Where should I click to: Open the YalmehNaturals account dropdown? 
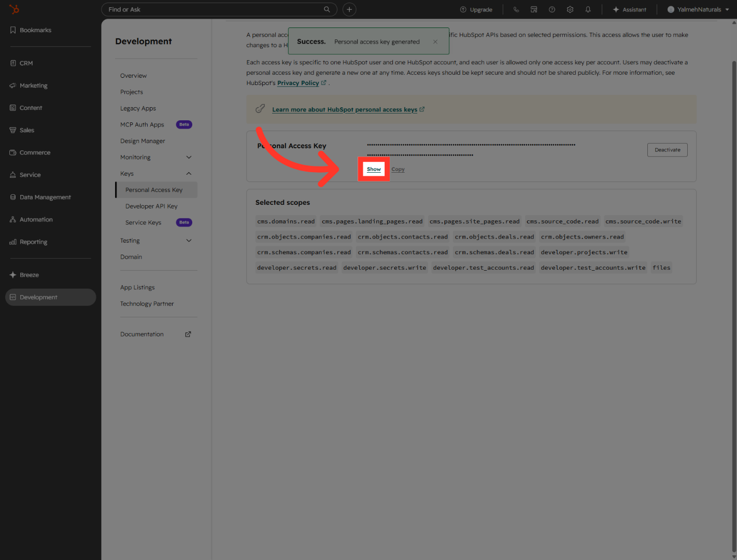[698, 9]
